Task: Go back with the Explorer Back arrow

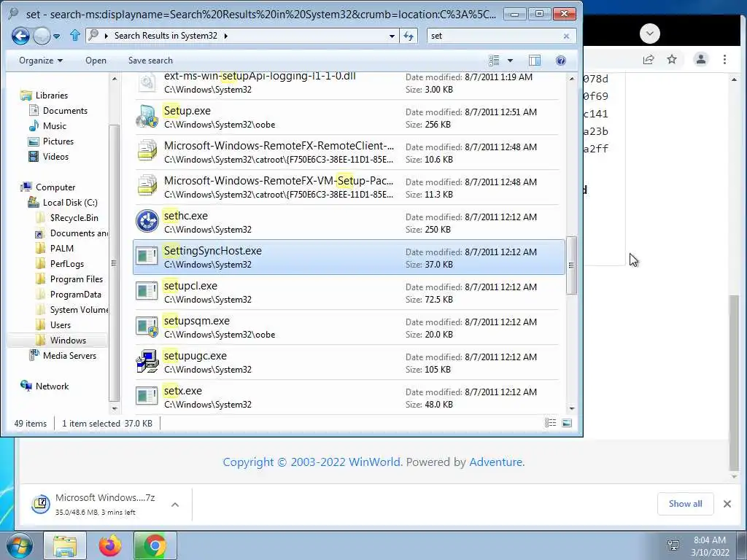Action: (20, 36)
